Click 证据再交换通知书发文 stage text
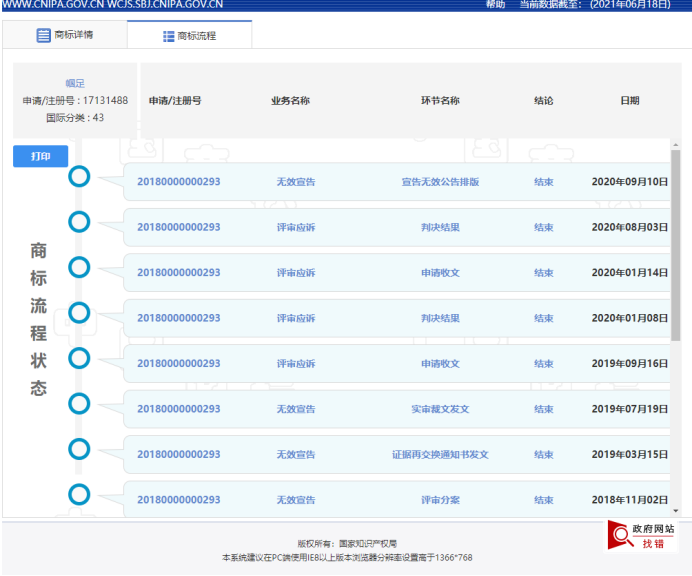The width and height of the screenshot is (692, 576). [x=440, y=455]
